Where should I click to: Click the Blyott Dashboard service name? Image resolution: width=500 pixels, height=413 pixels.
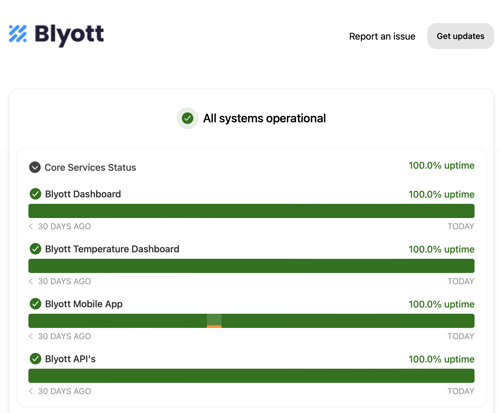(83, 194)
